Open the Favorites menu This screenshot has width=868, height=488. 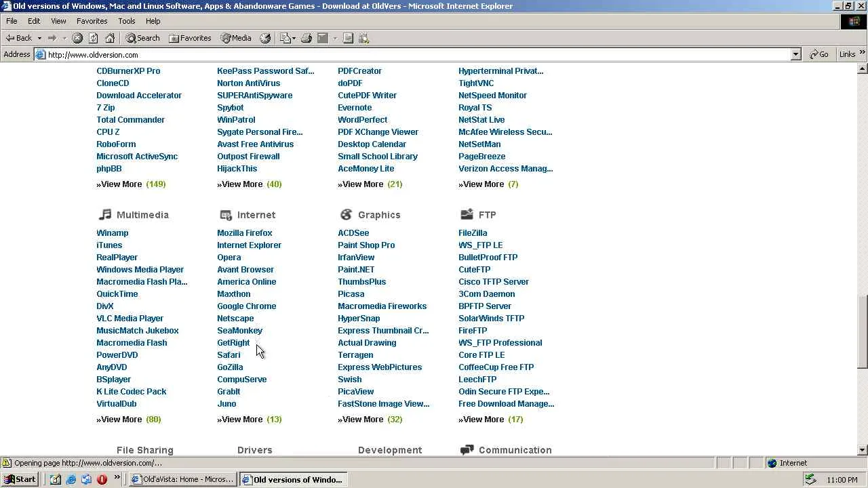tap(92, 21)
